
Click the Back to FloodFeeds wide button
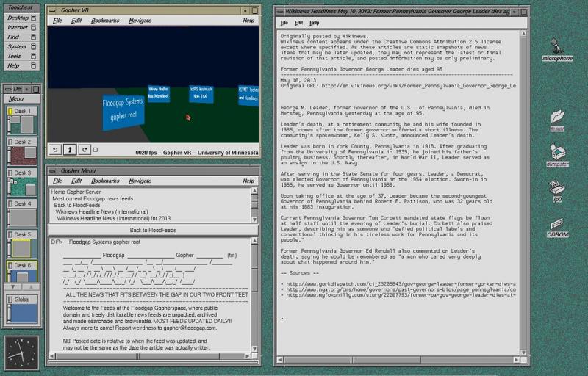[153, 230]
